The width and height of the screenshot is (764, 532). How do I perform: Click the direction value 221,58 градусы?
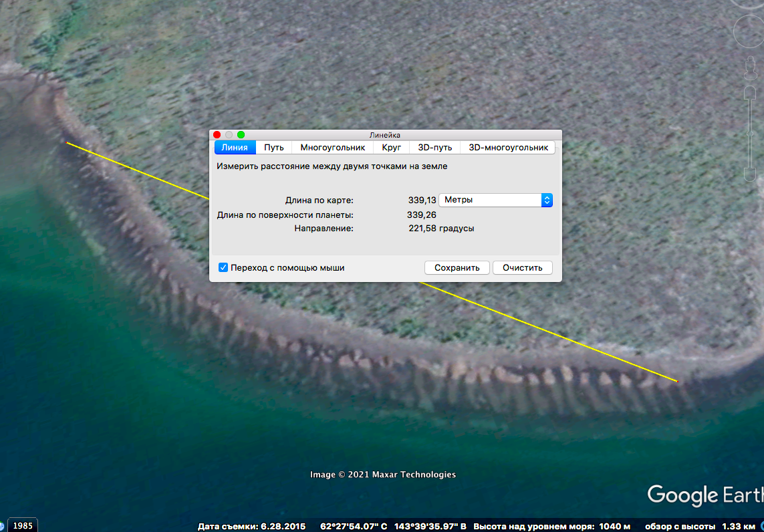[x=441, y=229]
